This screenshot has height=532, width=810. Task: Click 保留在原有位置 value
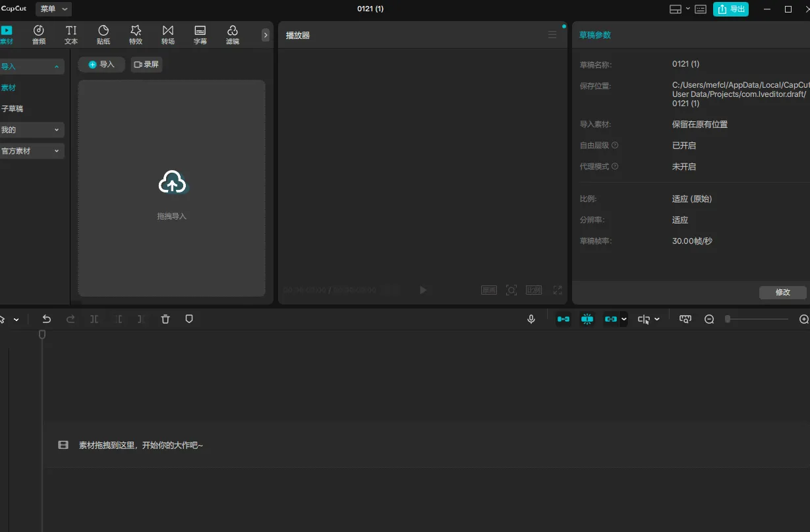700,124
